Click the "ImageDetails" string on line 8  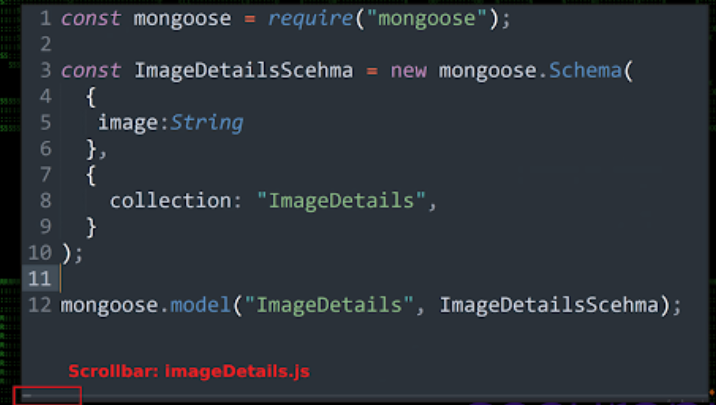348,200
